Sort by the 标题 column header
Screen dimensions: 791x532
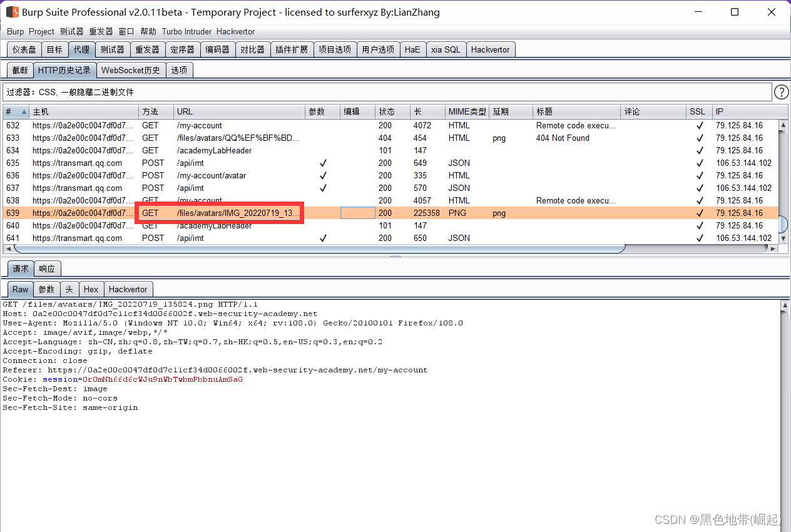pos(576,112)
